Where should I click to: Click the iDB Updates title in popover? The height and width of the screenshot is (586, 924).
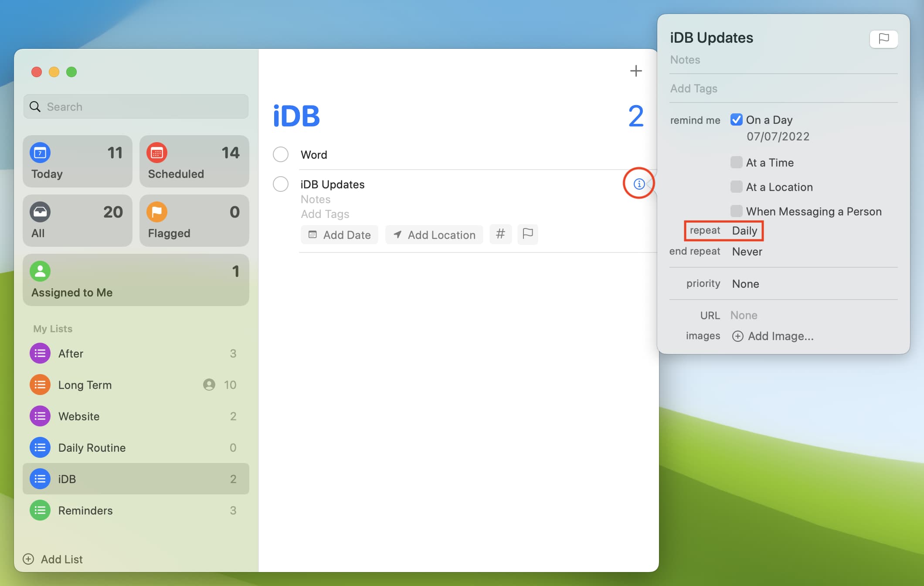(x=711, y=38)
